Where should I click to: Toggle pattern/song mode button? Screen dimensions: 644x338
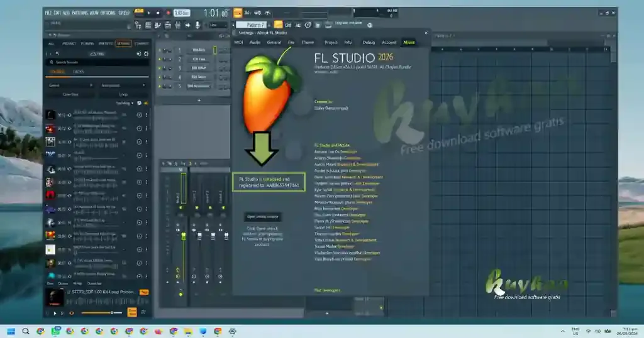pos(139,11)
